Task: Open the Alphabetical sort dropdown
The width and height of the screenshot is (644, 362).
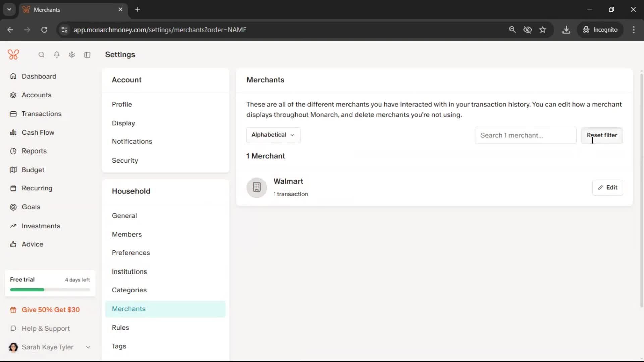Action: pos(273,135)
